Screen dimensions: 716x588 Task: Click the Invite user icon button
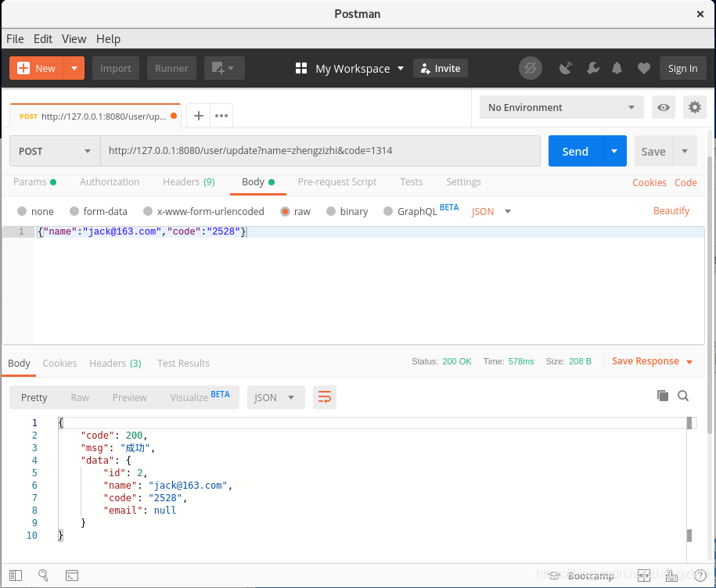(441, 69)
